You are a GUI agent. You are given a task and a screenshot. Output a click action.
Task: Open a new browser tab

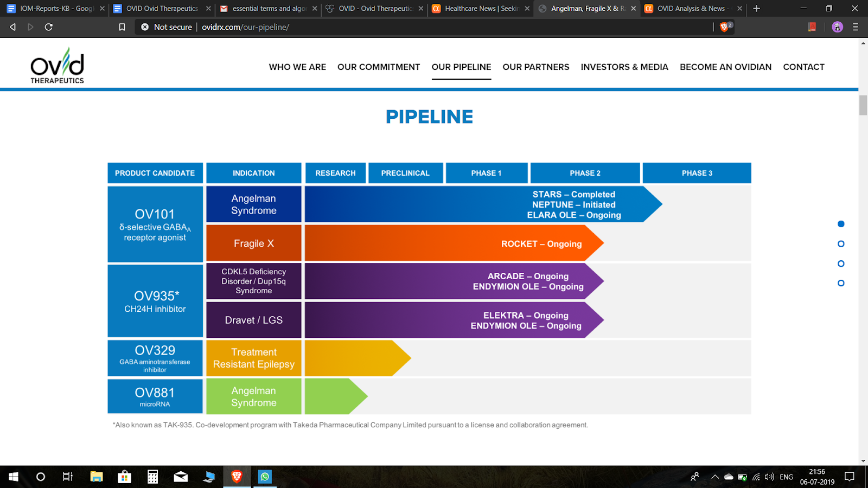tap(757, 8)
